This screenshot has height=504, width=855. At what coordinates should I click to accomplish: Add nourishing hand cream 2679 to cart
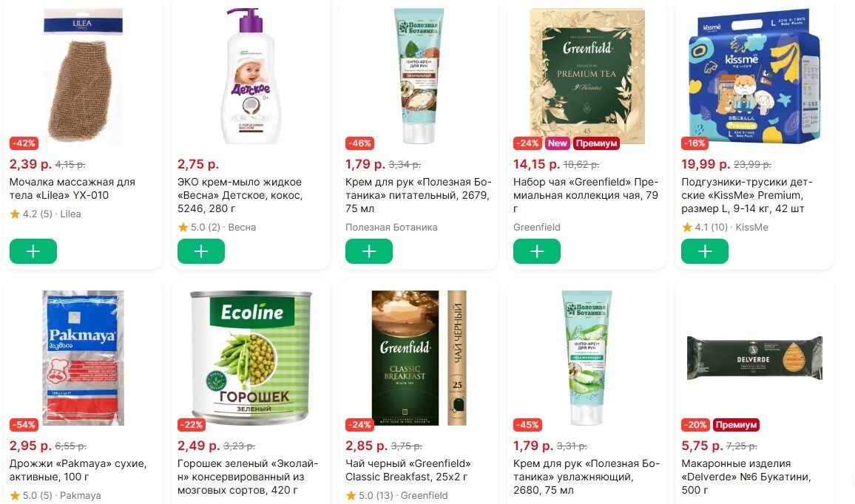[369, 251]
